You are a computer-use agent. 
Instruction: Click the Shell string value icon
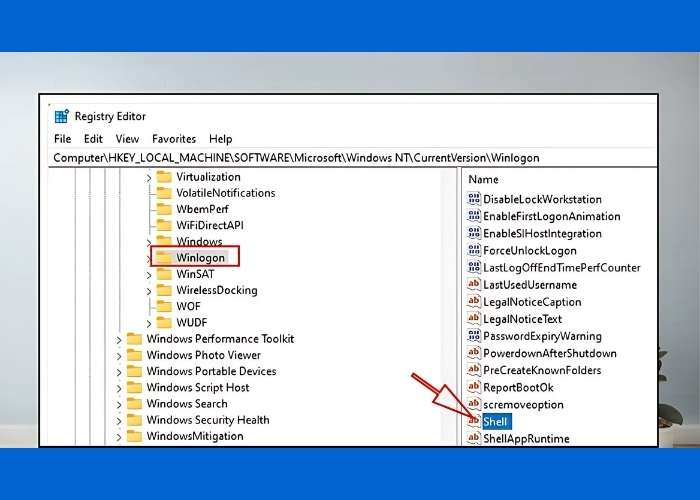point(474,422)
